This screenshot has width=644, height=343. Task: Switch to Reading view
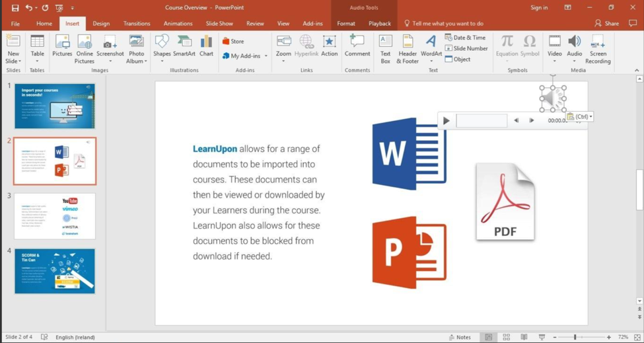tap(524, 337)
